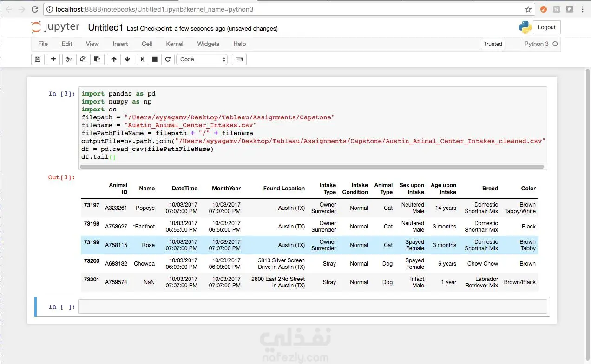
Task: Click row index 73197
Action: pos(92,205)
